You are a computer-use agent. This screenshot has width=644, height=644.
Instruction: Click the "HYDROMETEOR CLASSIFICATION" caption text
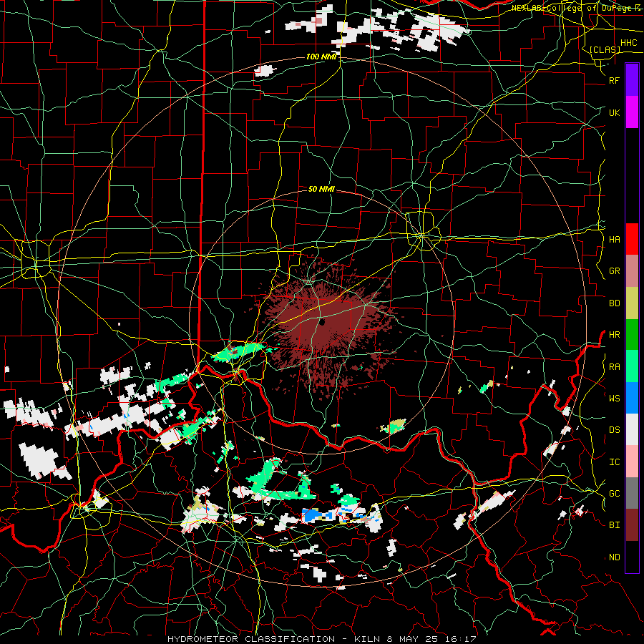pos(251,639)
